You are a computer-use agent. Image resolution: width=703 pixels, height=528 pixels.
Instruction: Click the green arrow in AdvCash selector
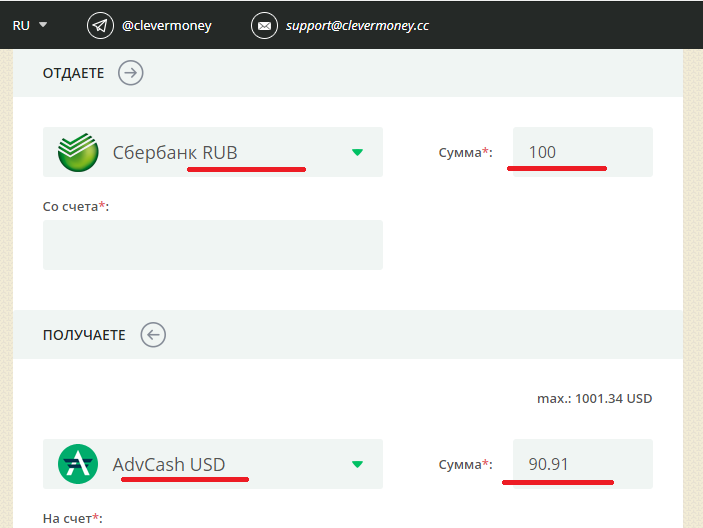(x=357, y=465)
